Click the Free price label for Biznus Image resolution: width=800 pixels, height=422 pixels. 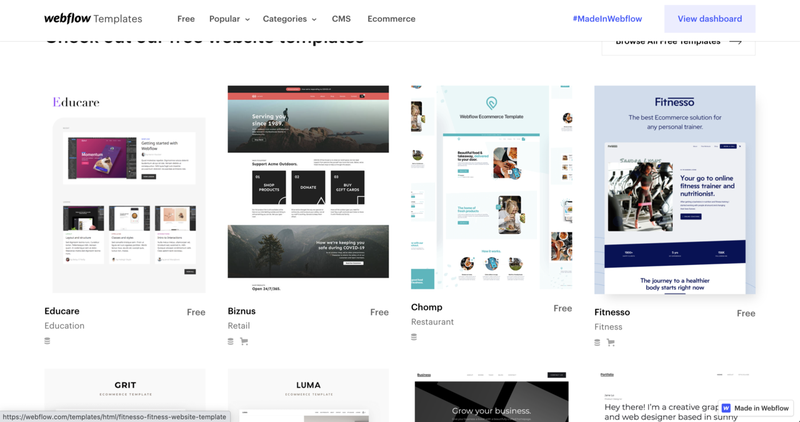[379, 312]
